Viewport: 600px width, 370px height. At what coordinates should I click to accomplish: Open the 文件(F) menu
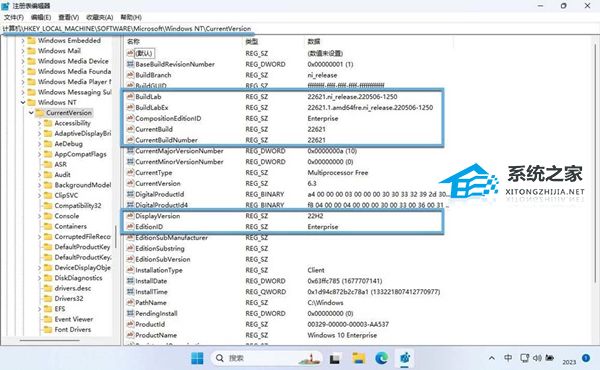[14, 17]
